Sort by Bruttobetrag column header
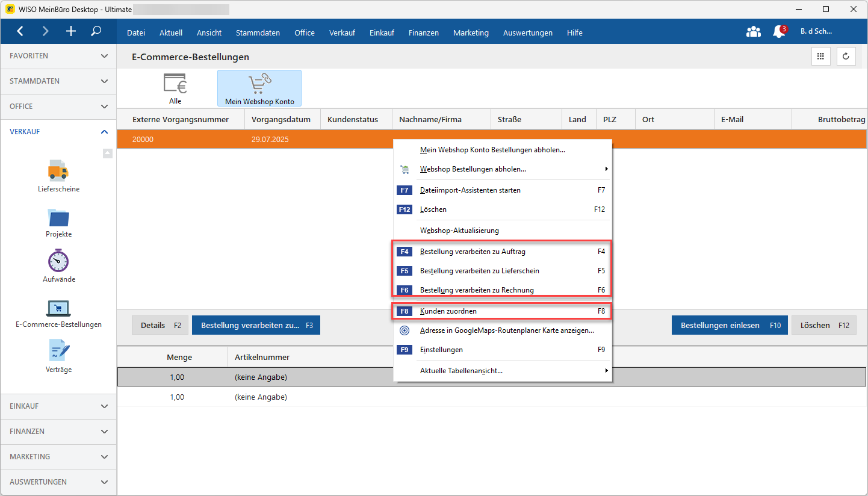Viewport: 868px width, 496px height. [x=830, y=119]
